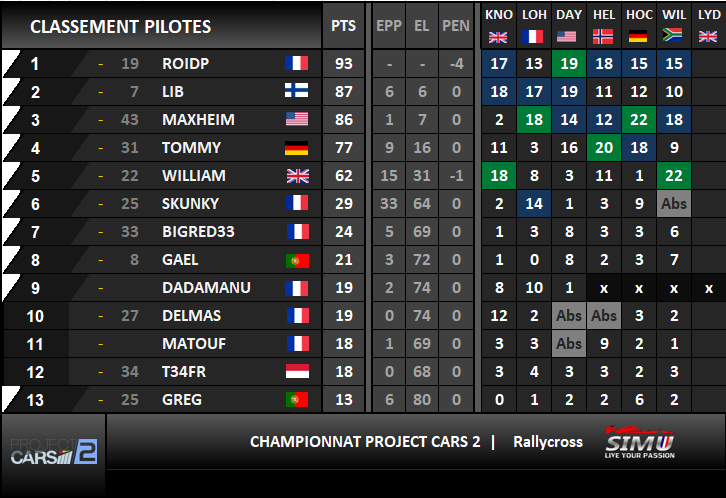Click the green 19 cell in ROIDP row

tap(569, 63)
